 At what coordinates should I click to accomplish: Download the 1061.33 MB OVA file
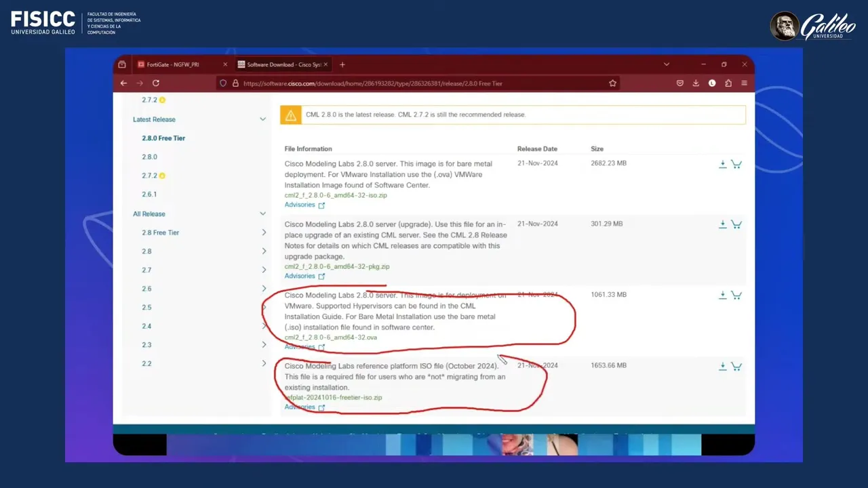coord(723,296)
